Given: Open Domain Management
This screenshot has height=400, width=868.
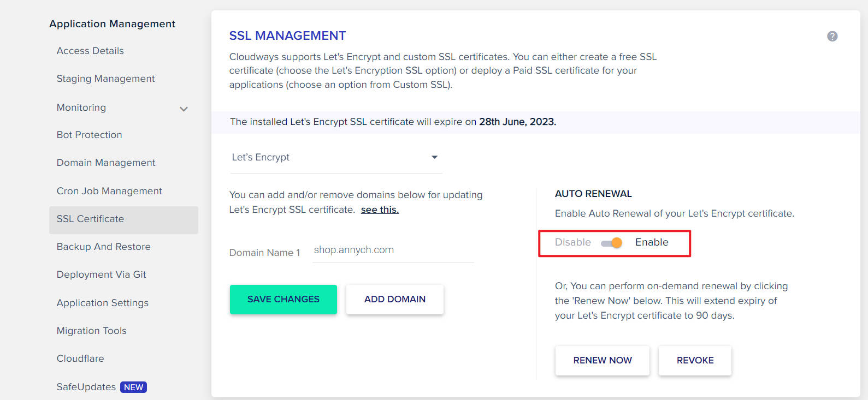Looking at the screenshot, I should point(106,163).
